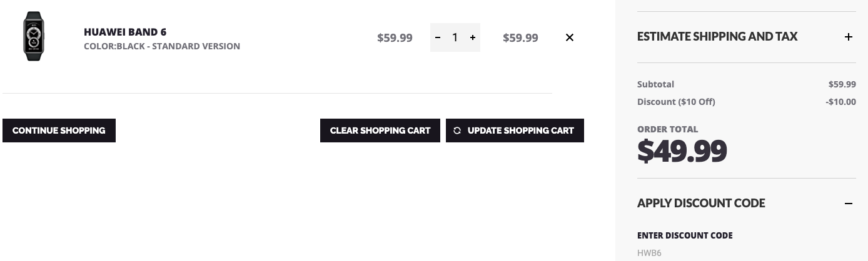
Task: Select the Color: Black - Standard Version text
Action: 162,46
